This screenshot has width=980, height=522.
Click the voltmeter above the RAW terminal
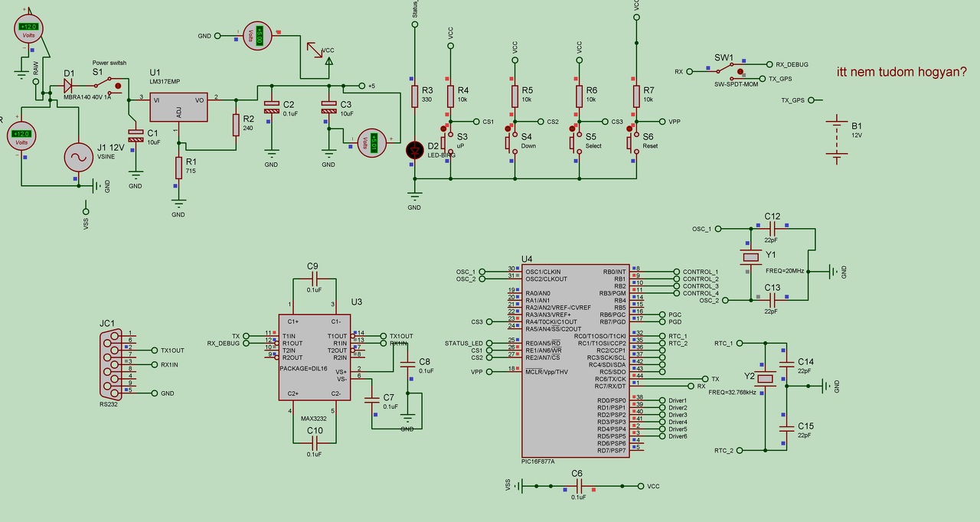pyautogui.click(x=28, y=28)
